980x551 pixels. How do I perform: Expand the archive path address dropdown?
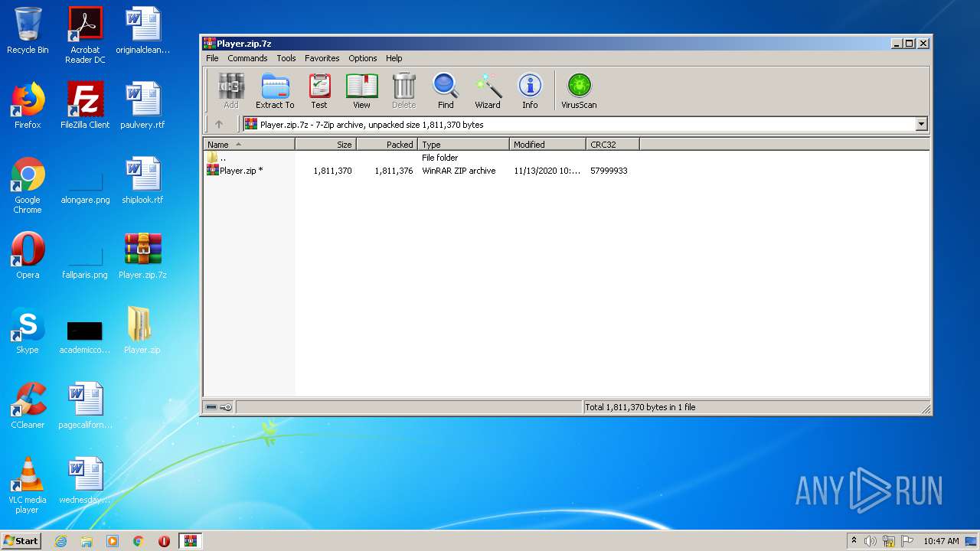pos(921,124)
